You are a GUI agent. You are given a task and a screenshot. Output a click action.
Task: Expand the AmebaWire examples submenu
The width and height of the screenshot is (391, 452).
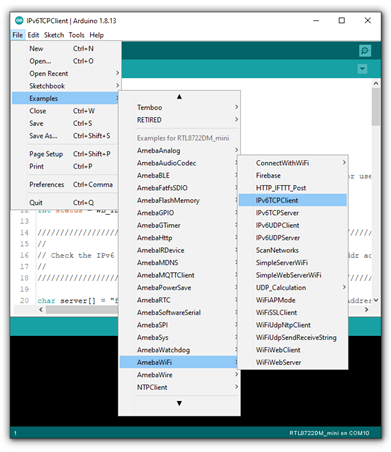click(x=179, y=375)
